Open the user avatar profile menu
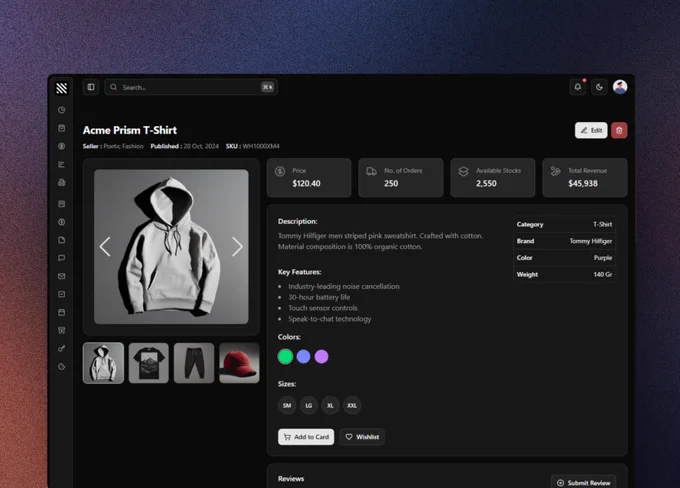Viewport: 680px width, 488px height. [x=620, y=87]
